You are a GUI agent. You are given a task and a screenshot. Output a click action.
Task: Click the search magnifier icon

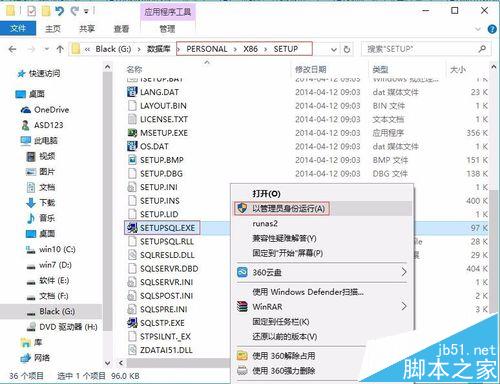[482, 49]
